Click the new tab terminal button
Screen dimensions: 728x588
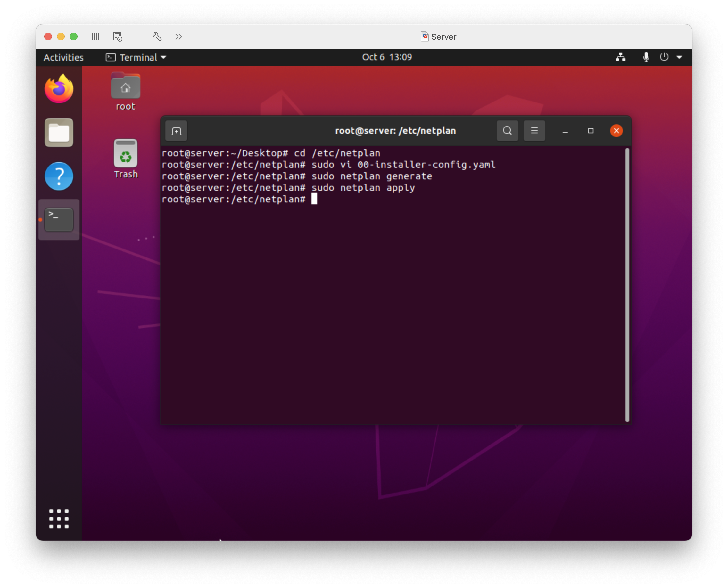tap(176, 131)
